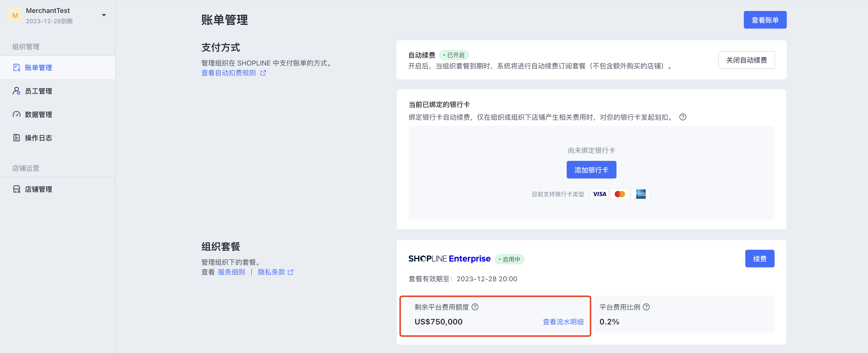Screen dimensions: 868x353
Task: Select the VISA card type icon
Action: (x=599, y=194)
